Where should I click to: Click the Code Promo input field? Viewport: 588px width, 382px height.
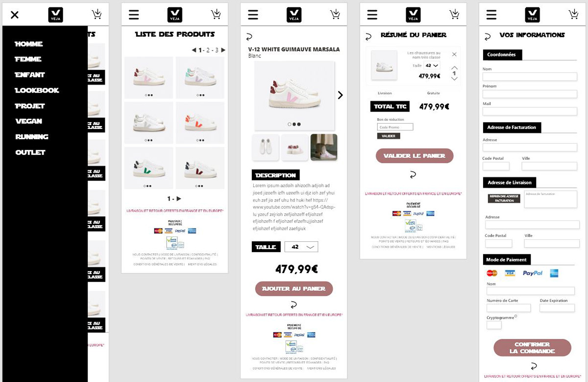tap(395, 127)
